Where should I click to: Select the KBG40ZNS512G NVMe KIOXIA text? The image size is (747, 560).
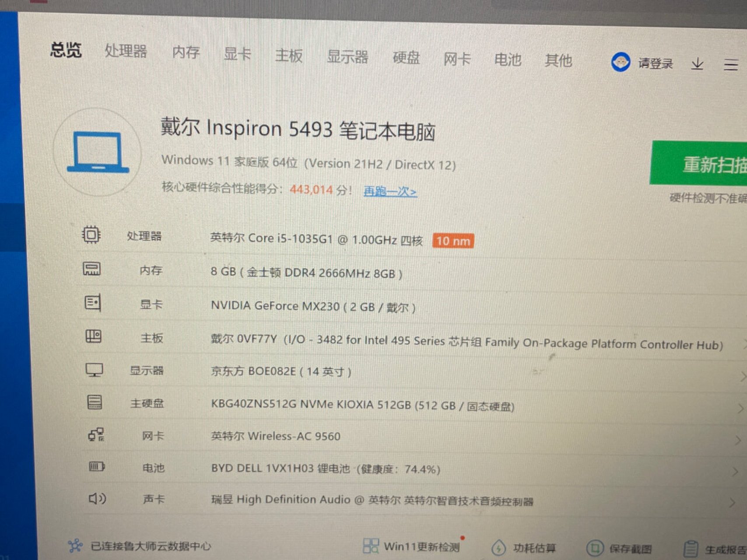pyautogui.click(x=362, y=405)
